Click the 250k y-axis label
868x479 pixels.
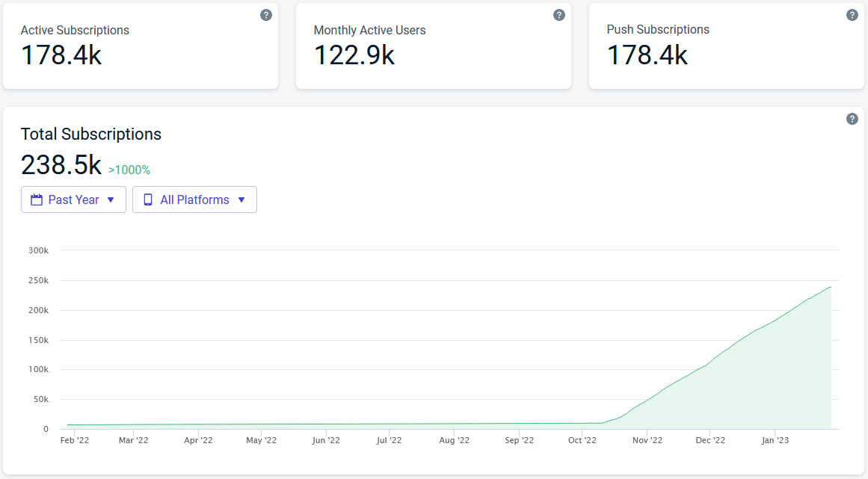coord(39,280)
